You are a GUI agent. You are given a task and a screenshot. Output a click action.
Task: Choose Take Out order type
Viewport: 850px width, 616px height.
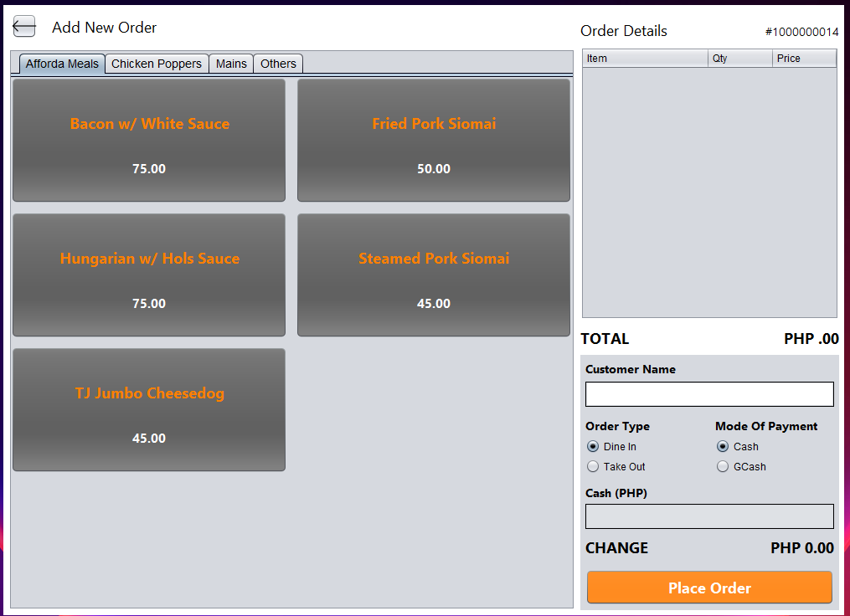[x=593, y=467]
